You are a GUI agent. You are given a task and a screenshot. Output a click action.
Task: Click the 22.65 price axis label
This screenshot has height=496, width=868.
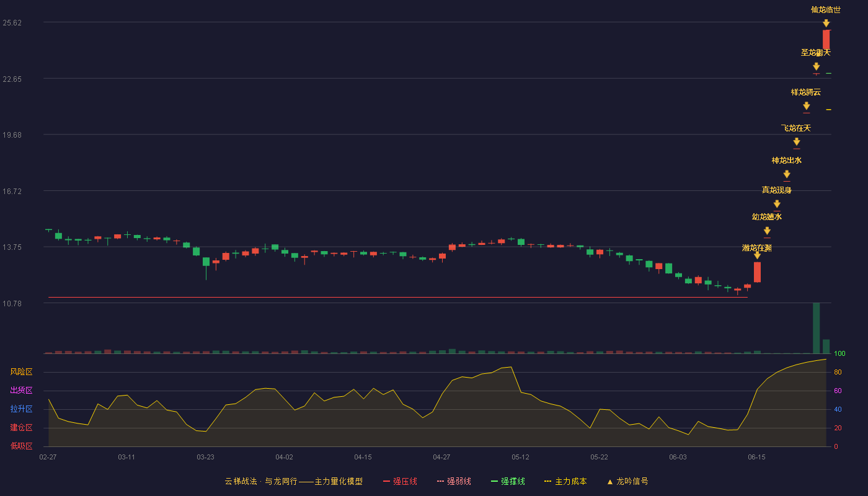tap(12, 79)
